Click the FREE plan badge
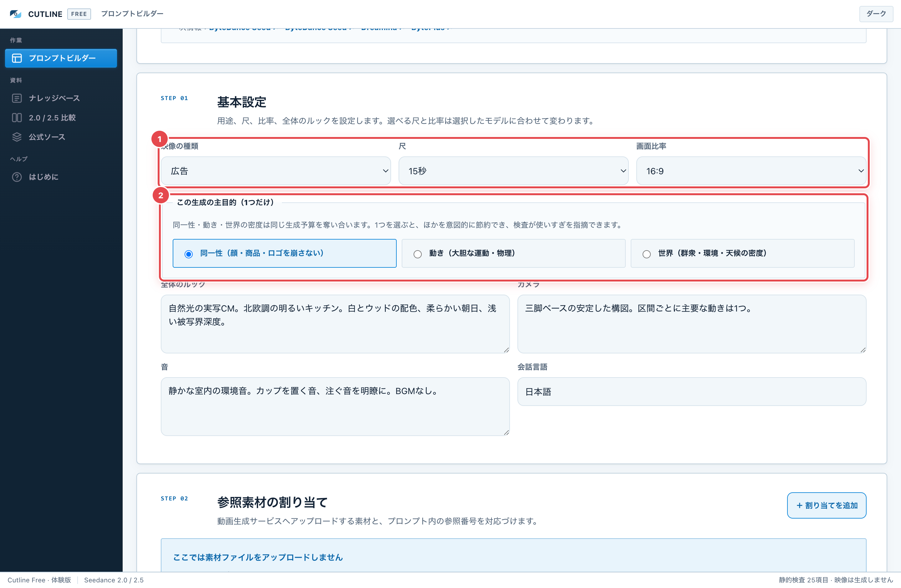 tap(79, 14)
